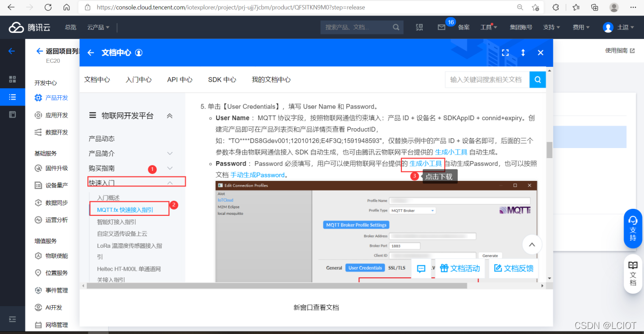644x334 pixels.
Task: Click the document center back arrow
Action: tap(91, 53)
